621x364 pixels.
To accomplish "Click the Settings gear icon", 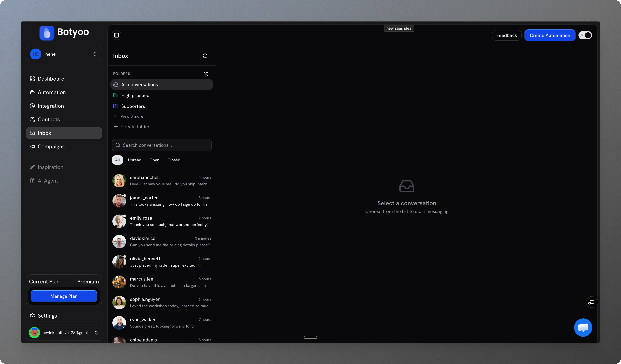I will [x=32, y=316].
